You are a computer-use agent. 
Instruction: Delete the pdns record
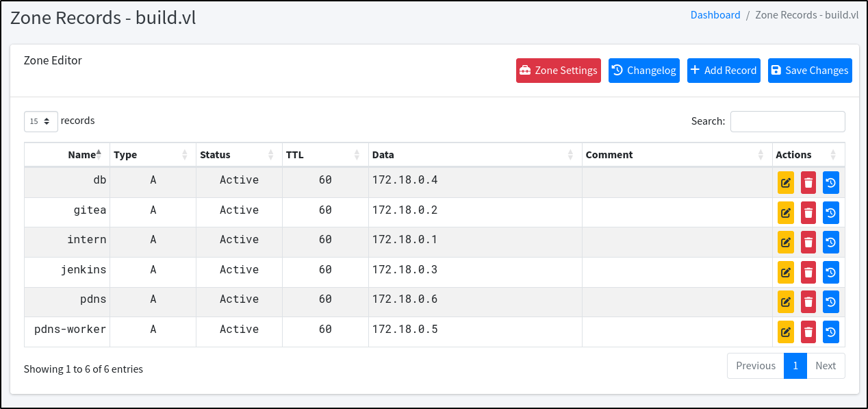[808, 302]
